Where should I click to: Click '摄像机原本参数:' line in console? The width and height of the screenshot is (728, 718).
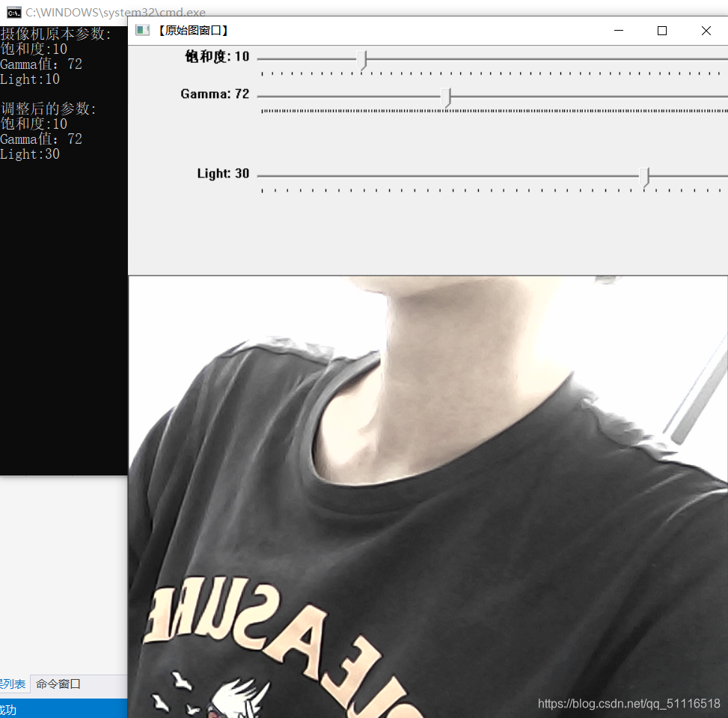(55, 34)
